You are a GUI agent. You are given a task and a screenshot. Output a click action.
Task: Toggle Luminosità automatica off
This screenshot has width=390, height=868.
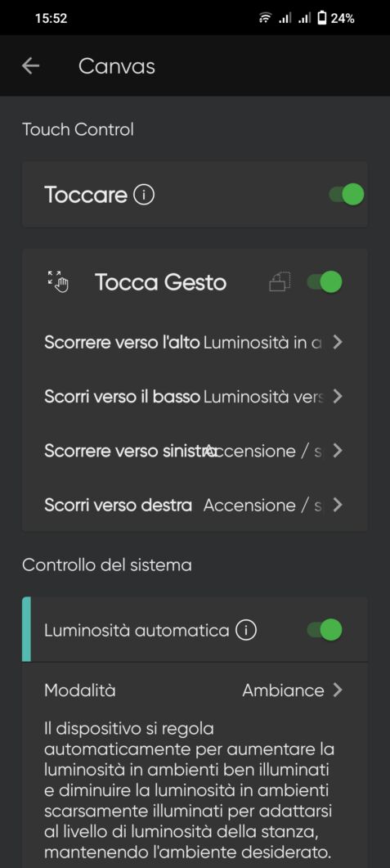pyautogui.click(x=325, y=629)
